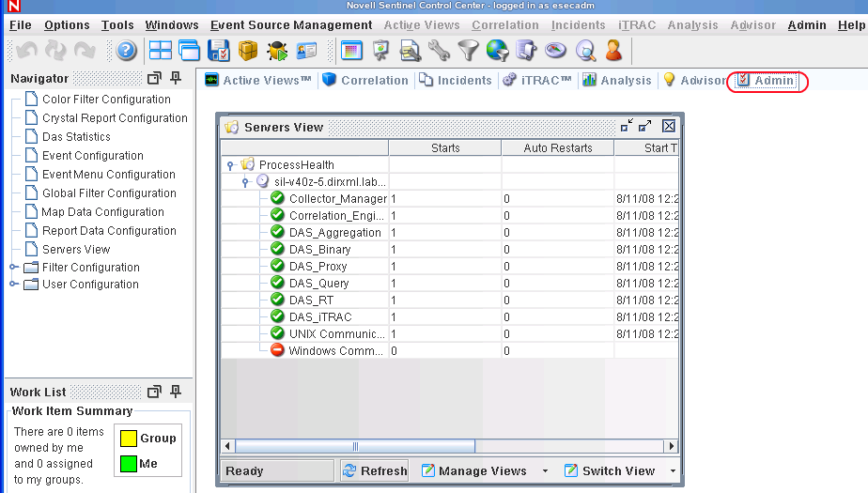The image size is (868, 493).
Task: Click the wrench toolbar icon
Action: (439, 51)
